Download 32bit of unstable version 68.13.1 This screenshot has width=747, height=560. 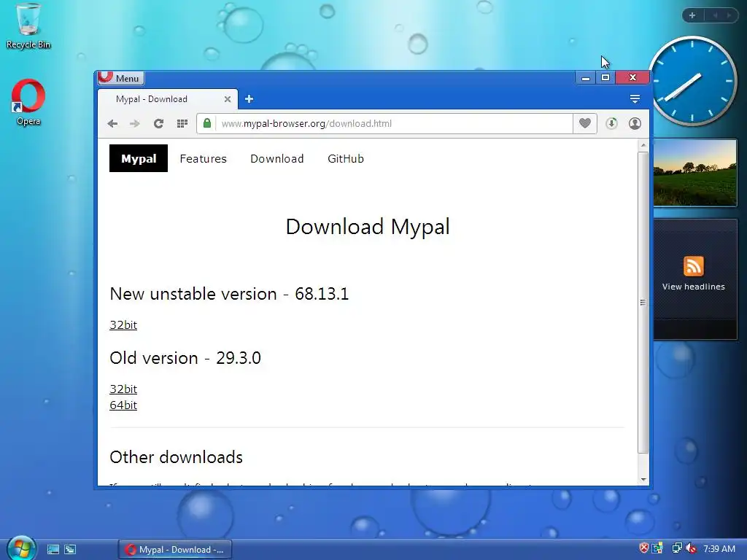coord(123,324)
